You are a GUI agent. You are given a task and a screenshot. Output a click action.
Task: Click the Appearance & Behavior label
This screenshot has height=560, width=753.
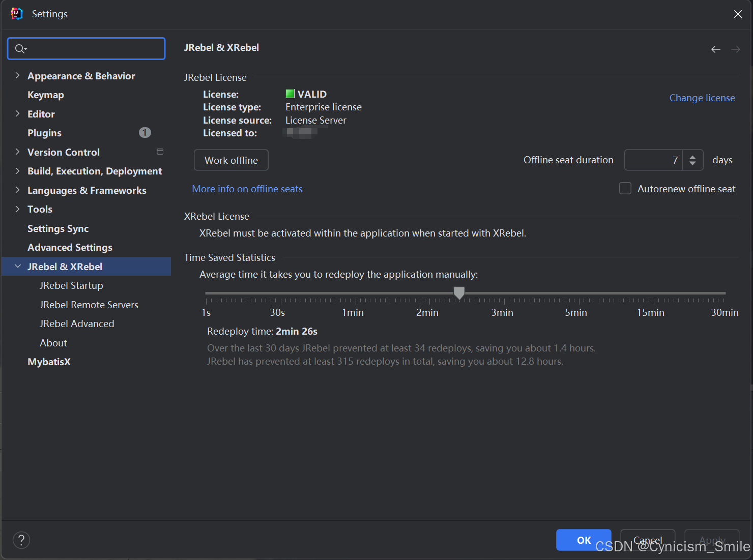tap(81, 76)
